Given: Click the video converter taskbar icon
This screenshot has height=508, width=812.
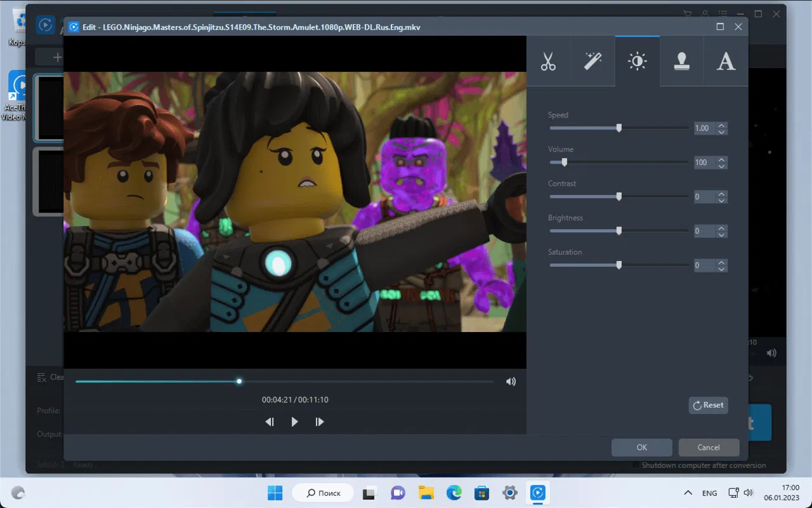Looking at the screenshot, I should (x=537, y=493).
